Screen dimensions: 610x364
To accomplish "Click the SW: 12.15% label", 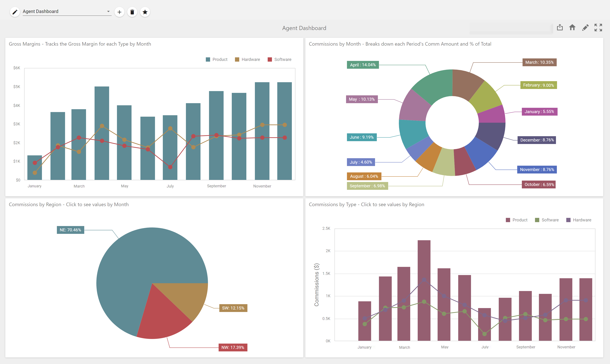I will click(x=233, y=308).
